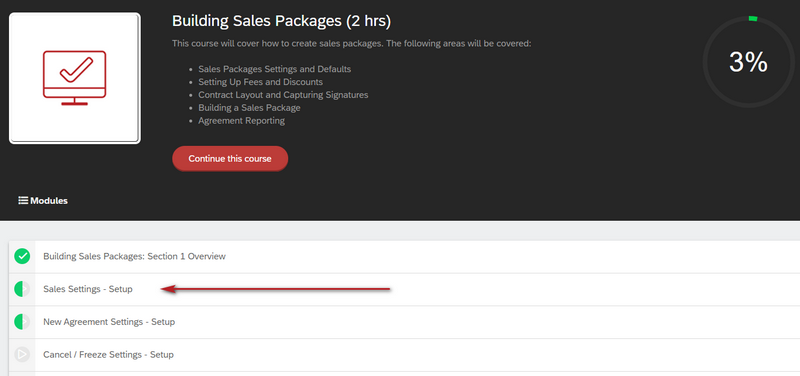Viewport: 800px width, 376px height.
Task: Open the Cancel / Freeze Settings - Setup module
Action: pyautogui.click(x=108, y=354)
